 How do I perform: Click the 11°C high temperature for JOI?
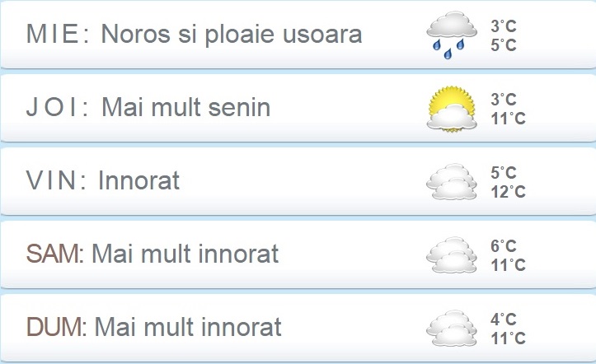coord(508,119)
